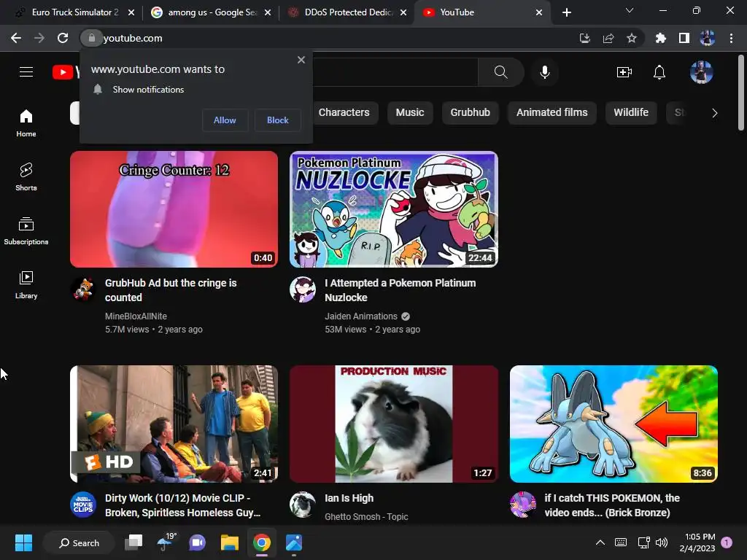Open 'I Attempted a Pokemon Platinum Nuzlocke' title

(x=400, y=290)
